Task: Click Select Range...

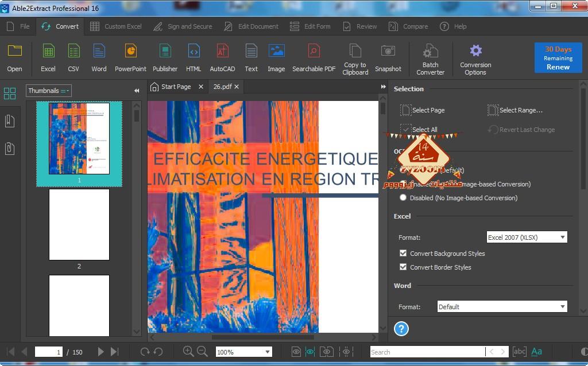Action: tap(515, 110)
